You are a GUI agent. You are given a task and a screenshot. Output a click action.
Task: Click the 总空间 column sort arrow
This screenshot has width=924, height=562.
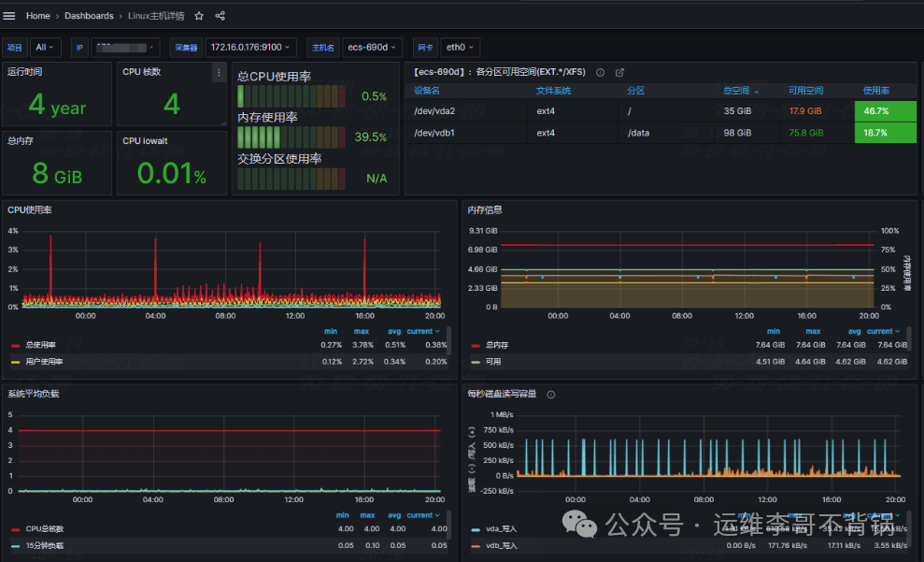point(756,92)
